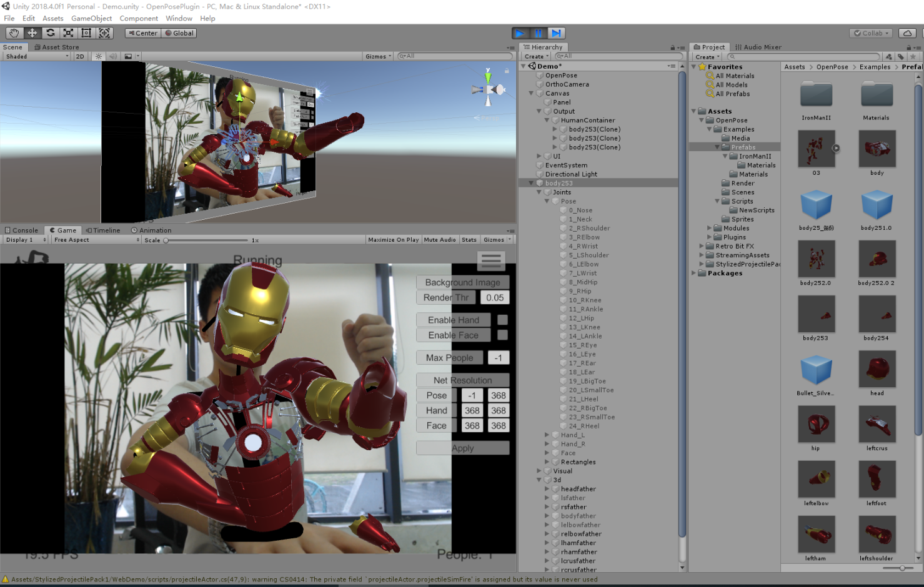Toggle scene lighting in the Scene view

98,56
